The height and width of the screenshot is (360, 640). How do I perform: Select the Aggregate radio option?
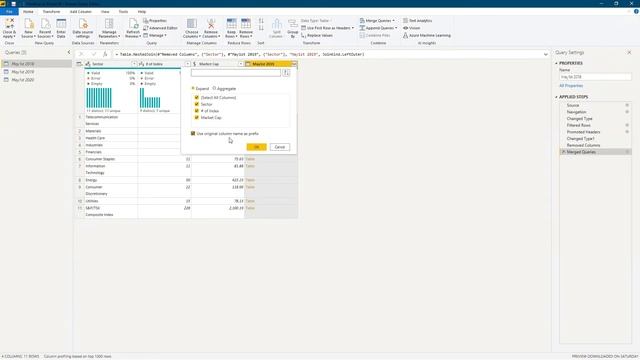click(214, 88)
